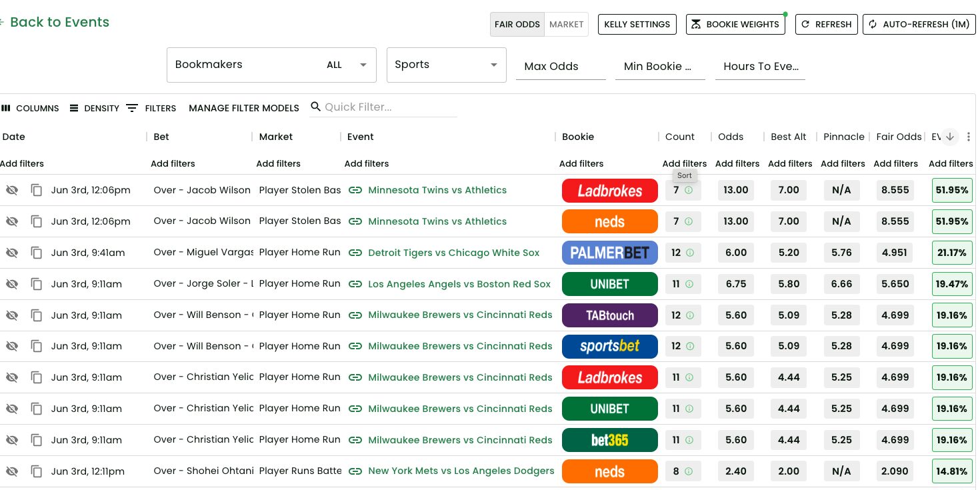
Task: Open Bookie Weights
Action: 735,24
